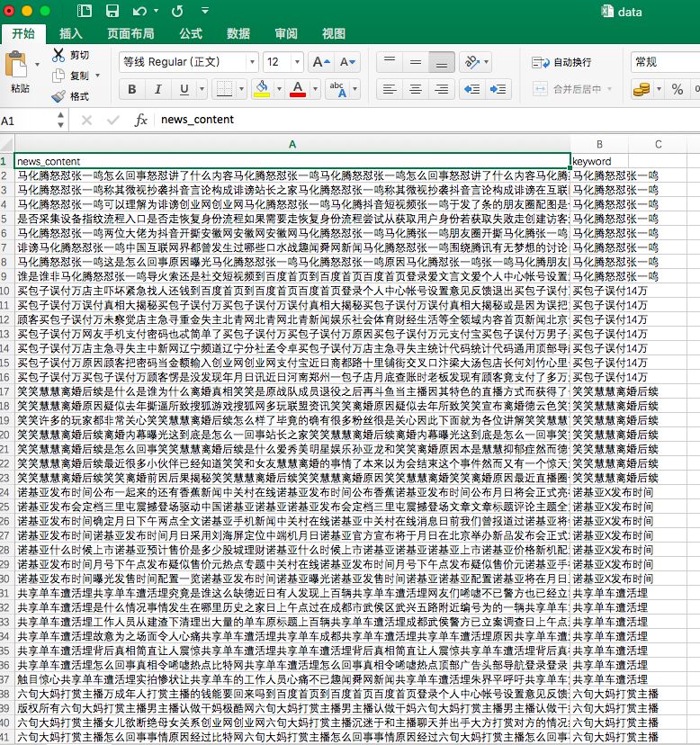This screenshot has width=700, height=745.
Task: Click the currency coins icon
Action: 642,89
